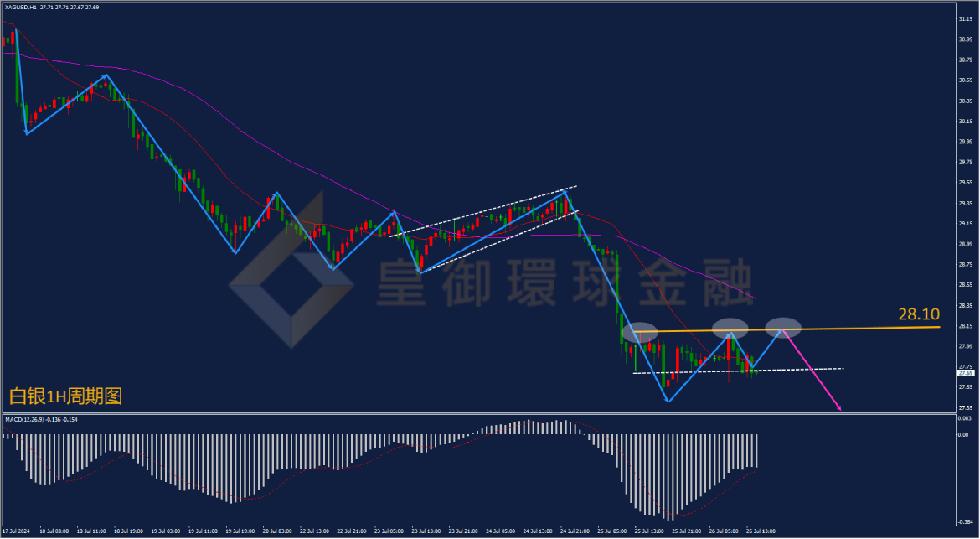Screen dimensions: 980x539
Task: Click the 30.15 price axis label
Action: [x=965, y=122]
